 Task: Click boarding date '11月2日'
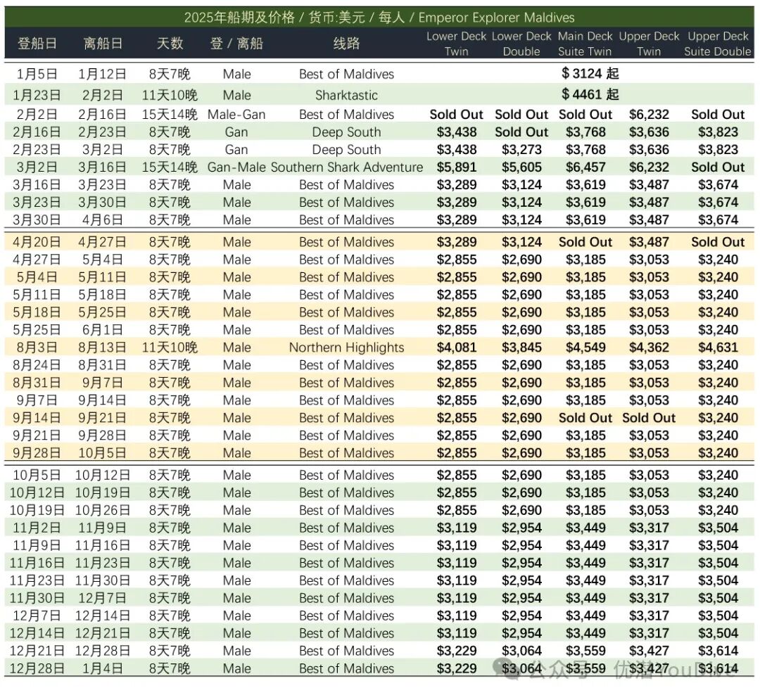37,528
